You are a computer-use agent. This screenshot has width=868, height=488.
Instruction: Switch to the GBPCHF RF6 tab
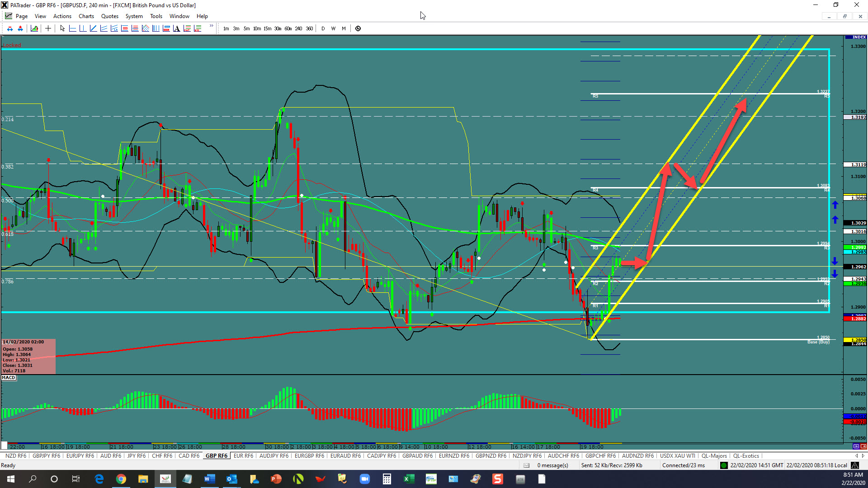(600, 456)
